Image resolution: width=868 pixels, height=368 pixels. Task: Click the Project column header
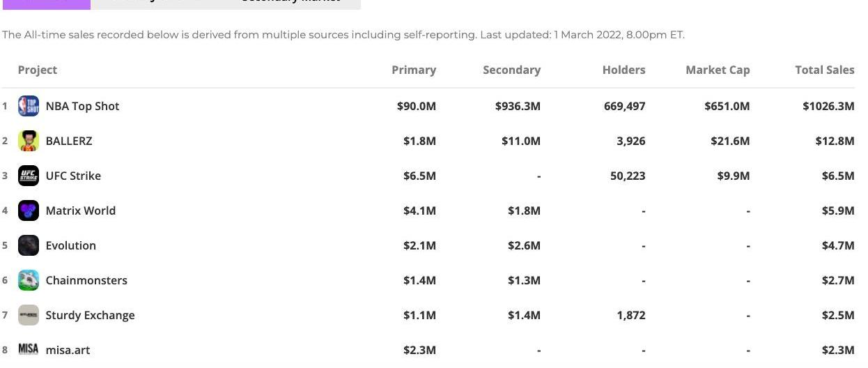[38, 70]
